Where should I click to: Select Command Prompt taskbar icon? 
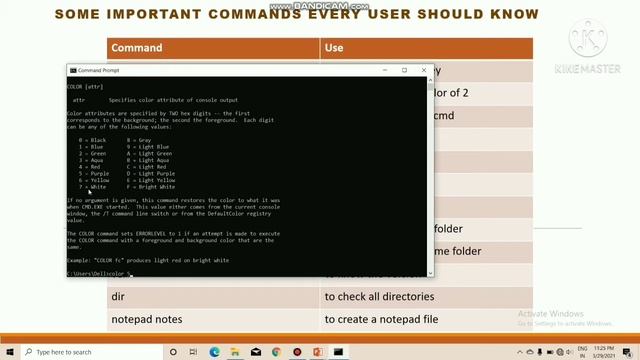point(338,352)
